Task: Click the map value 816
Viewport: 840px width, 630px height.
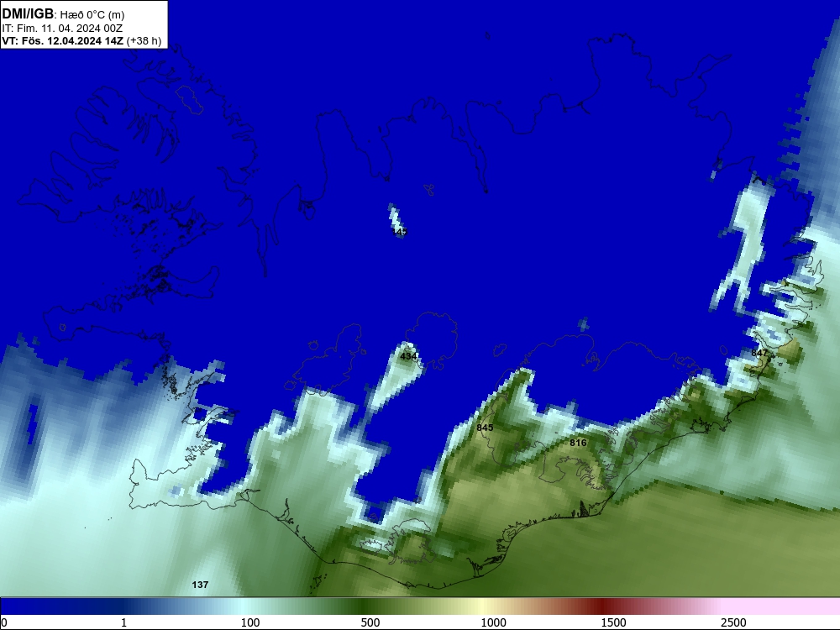Action: coord(578,443)
